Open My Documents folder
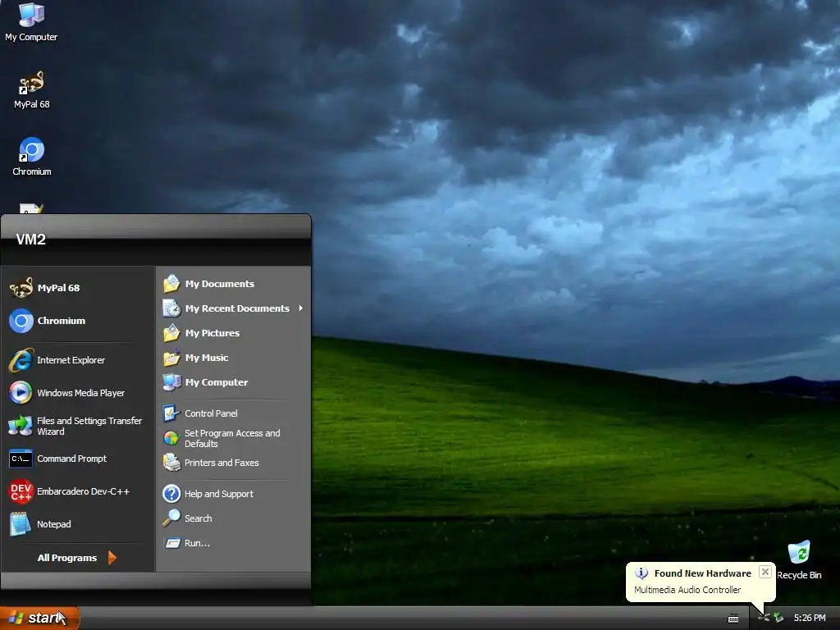This screenshot has height=630, width=840. (234, 284)
